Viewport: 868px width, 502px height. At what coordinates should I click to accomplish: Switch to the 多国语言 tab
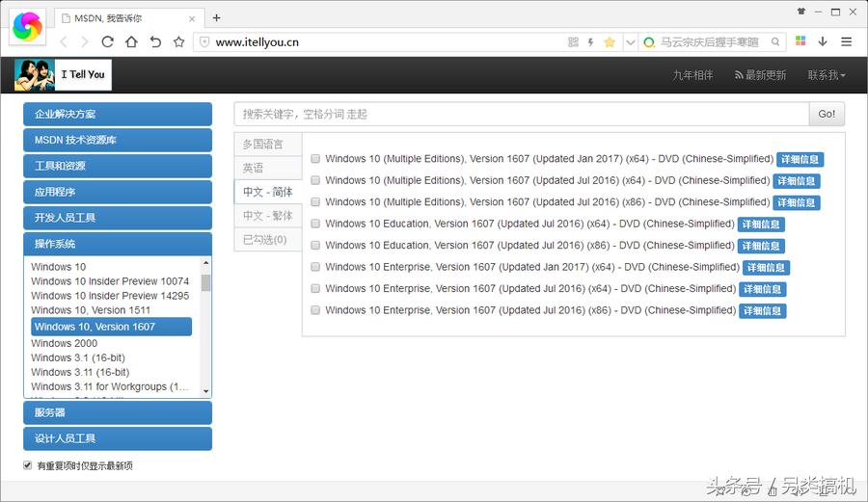268,145
